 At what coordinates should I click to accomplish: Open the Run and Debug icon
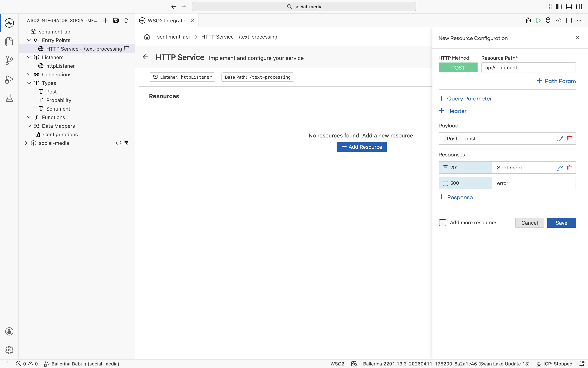pyautogui.click(x=9, y=79)
